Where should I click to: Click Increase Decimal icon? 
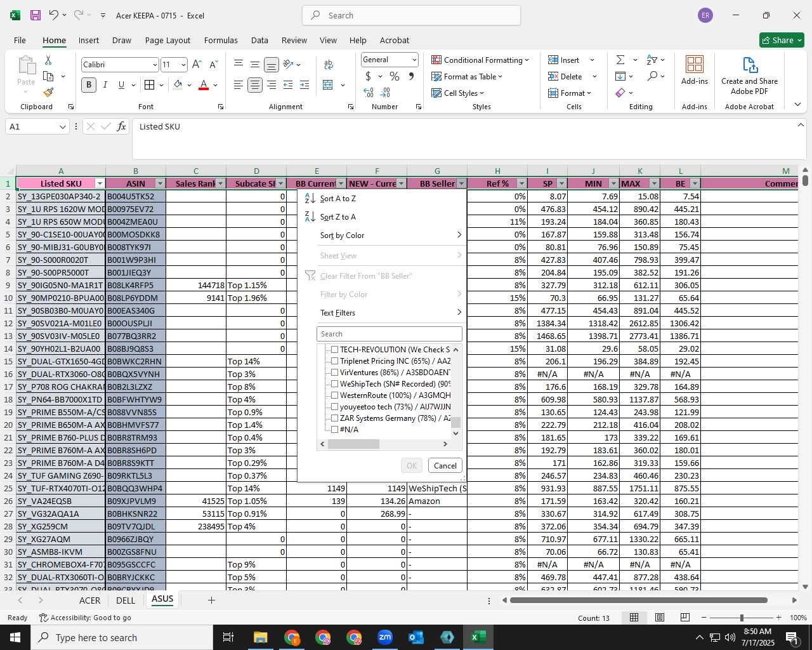click(x=369, y=93)
